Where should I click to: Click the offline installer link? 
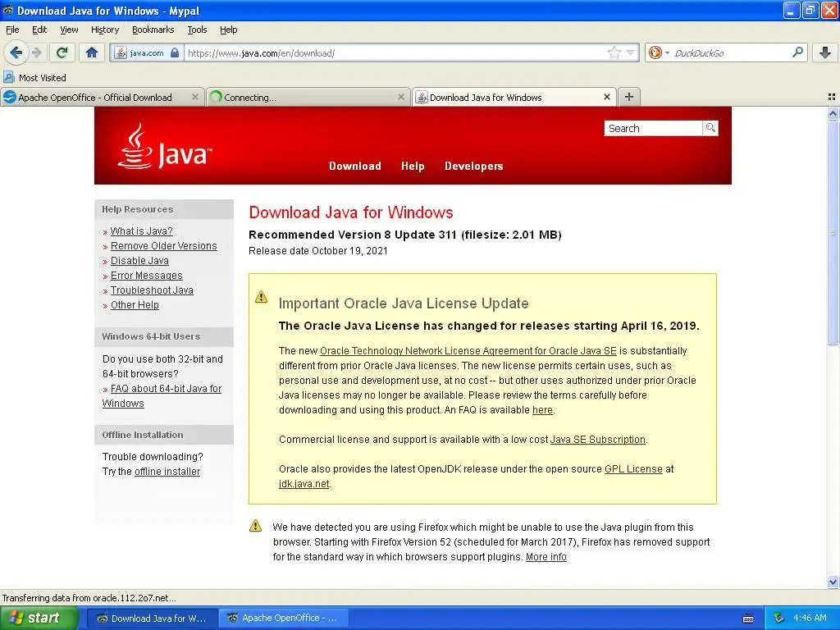(x=167, y=472)
